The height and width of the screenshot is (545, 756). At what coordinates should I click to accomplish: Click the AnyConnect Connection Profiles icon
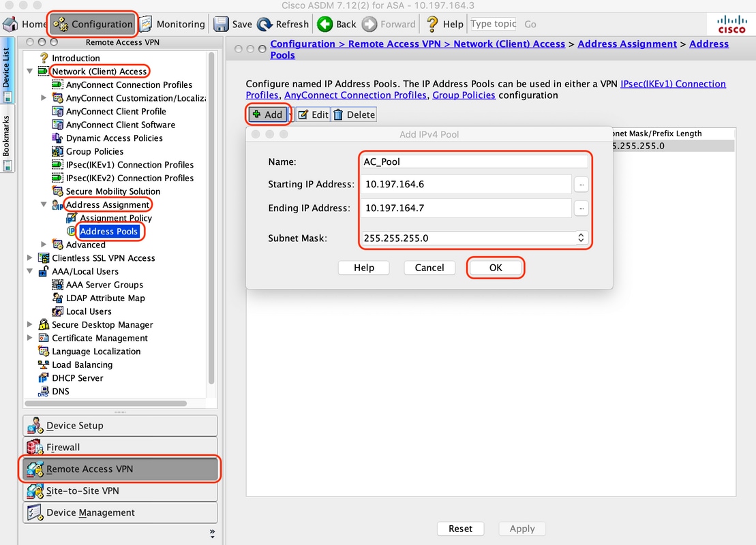[x=57, y=84]
